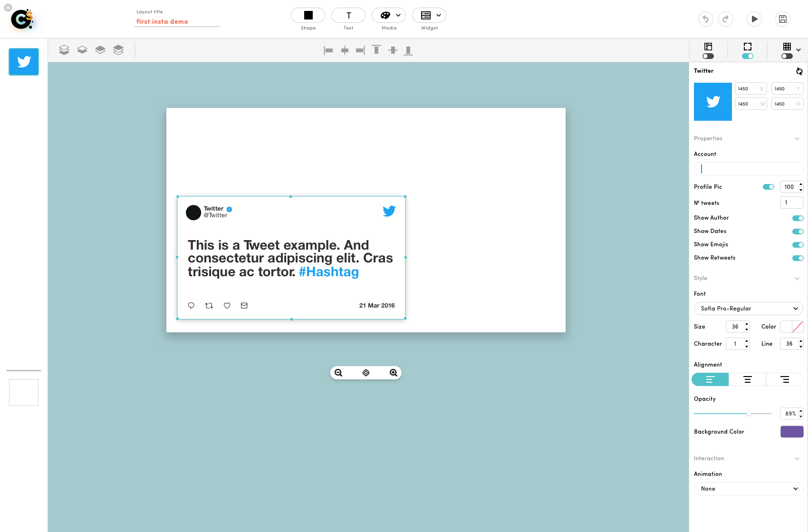Edit the W width field

751,104
